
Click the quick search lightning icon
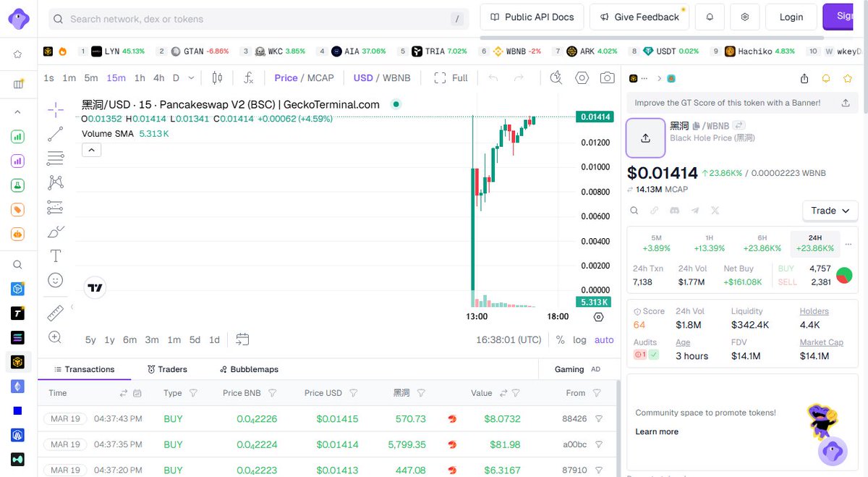point(556,77)
